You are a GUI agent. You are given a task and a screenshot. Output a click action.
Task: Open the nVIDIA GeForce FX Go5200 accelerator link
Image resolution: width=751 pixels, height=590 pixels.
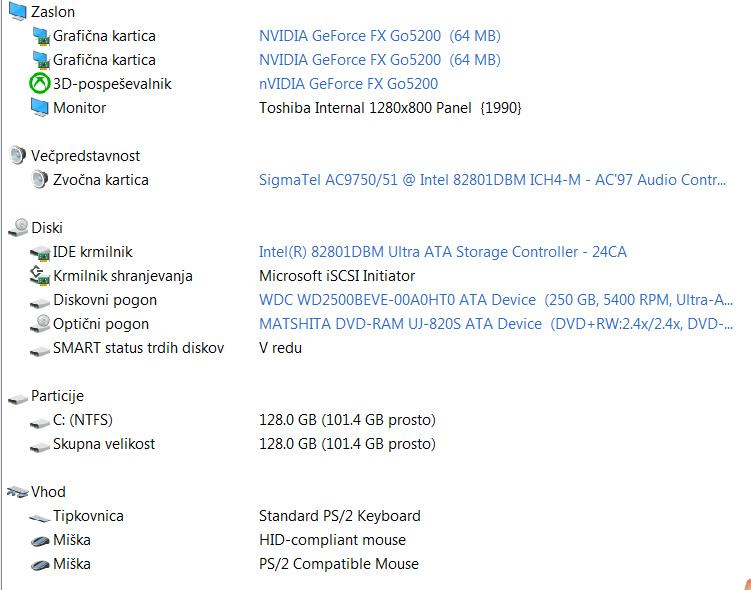(x=348, y=84)
